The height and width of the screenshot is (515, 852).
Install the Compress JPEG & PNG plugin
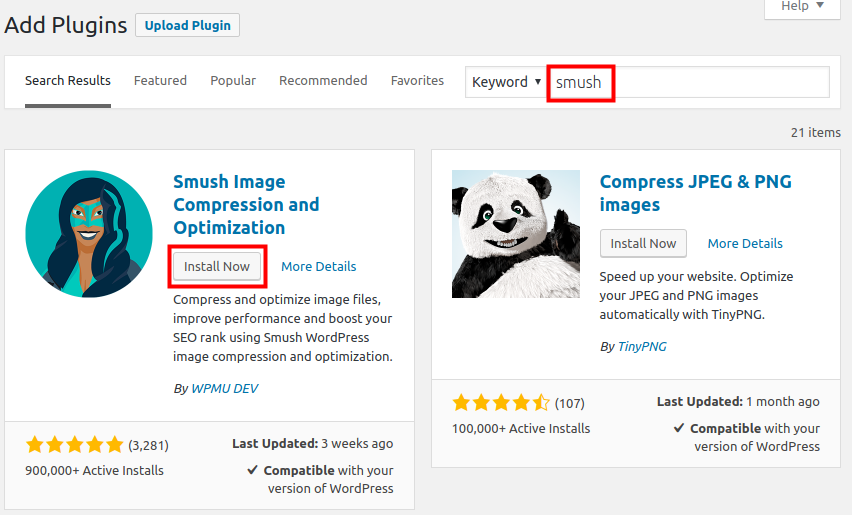tap(643, 243)
